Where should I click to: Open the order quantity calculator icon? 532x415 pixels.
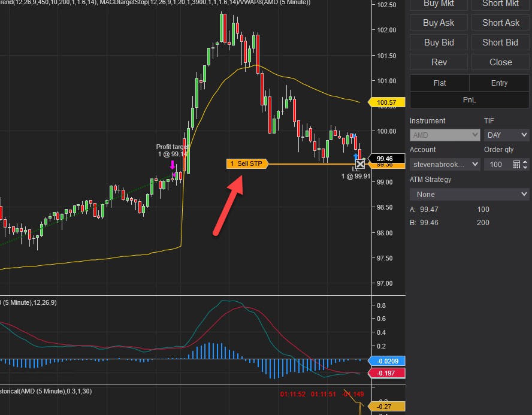(516, 165)
